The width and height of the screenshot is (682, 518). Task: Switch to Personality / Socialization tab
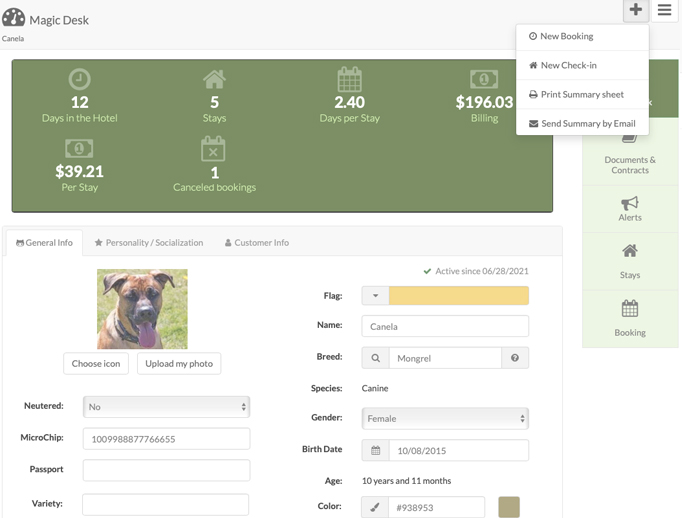149,243
